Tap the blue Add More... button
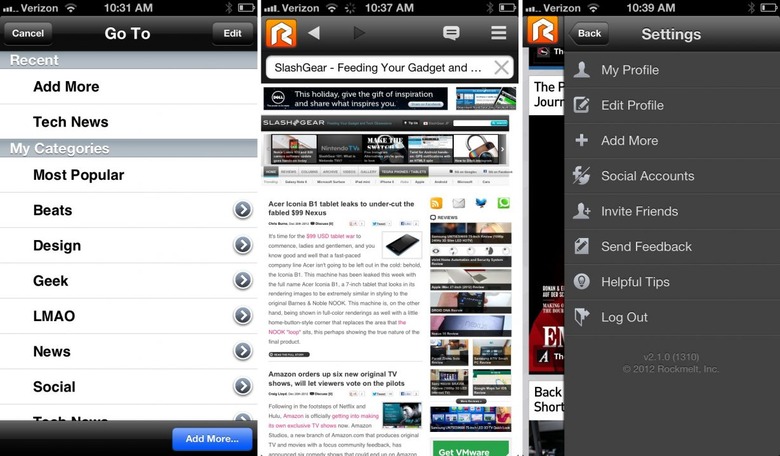 [212, 439]
